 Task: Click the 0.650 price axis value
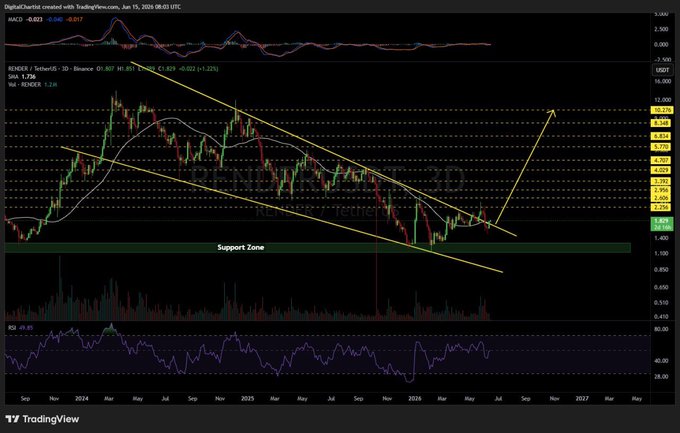click(662, 287)
